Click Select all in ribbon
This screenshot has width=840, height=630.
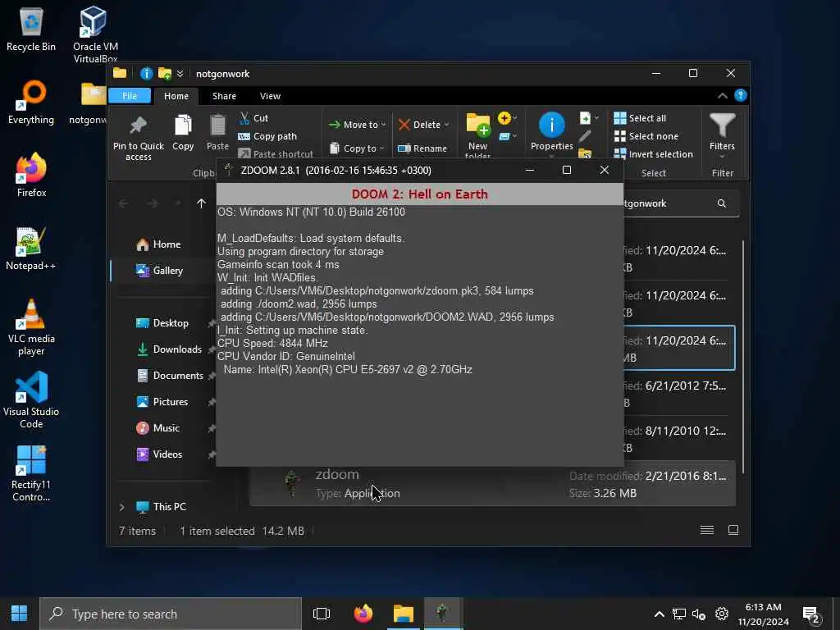tap(640, 118)
